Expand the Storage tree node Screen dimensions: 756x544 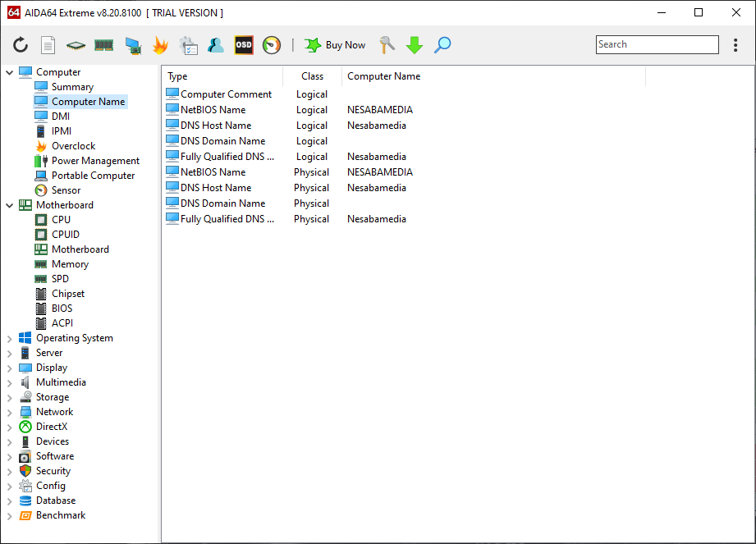[x=10, y=397]
